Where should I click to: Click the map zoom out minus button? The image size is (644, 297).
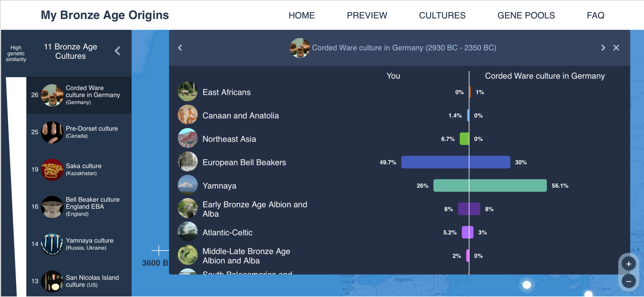(629, 281)
